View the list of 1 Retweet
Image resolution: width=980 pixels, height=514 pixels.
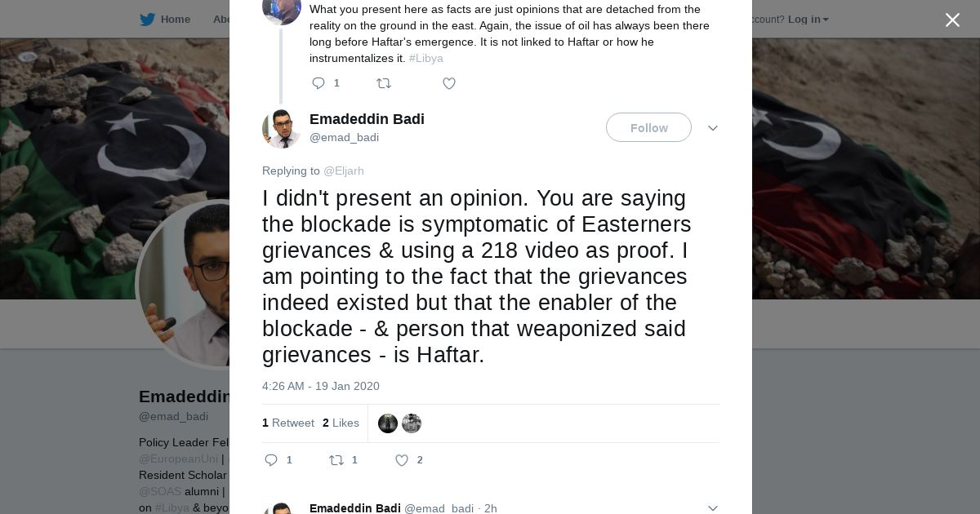pyautogui.click(x=288, y=423)
